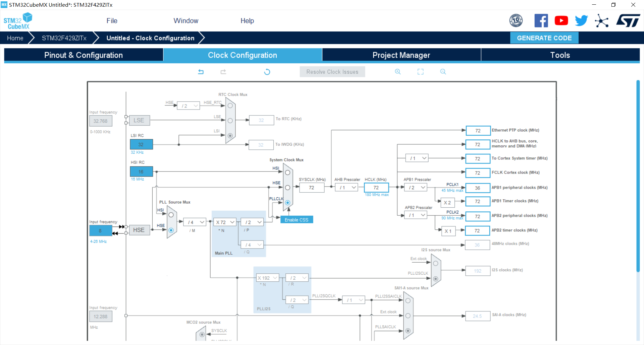Click the APB1 peripheral clocks value 36

tap(478, 188)
